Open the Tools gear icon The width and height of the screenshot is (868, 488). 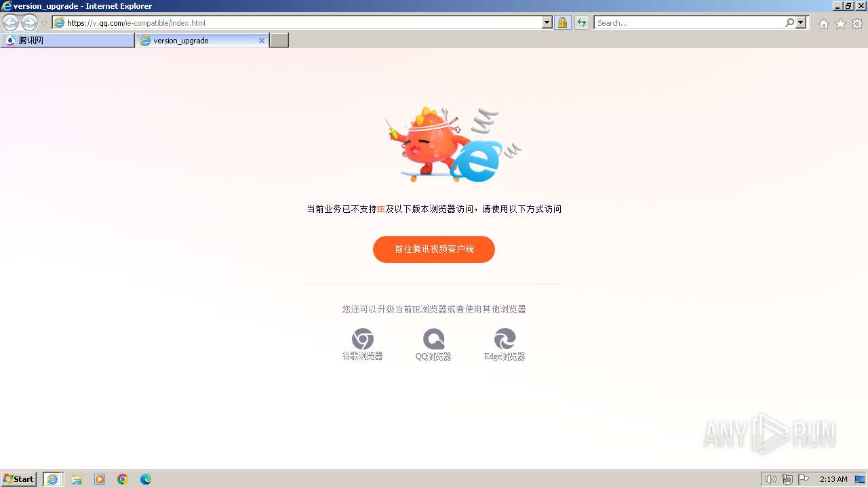click(x=857, y=24)
